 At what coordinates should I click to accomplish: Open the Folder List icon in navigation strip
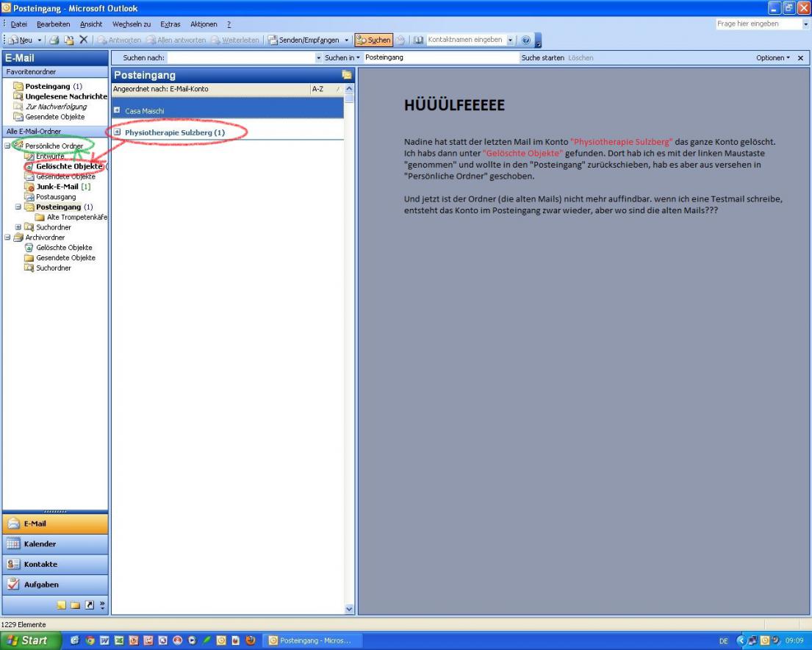click(x=75, y=605)
